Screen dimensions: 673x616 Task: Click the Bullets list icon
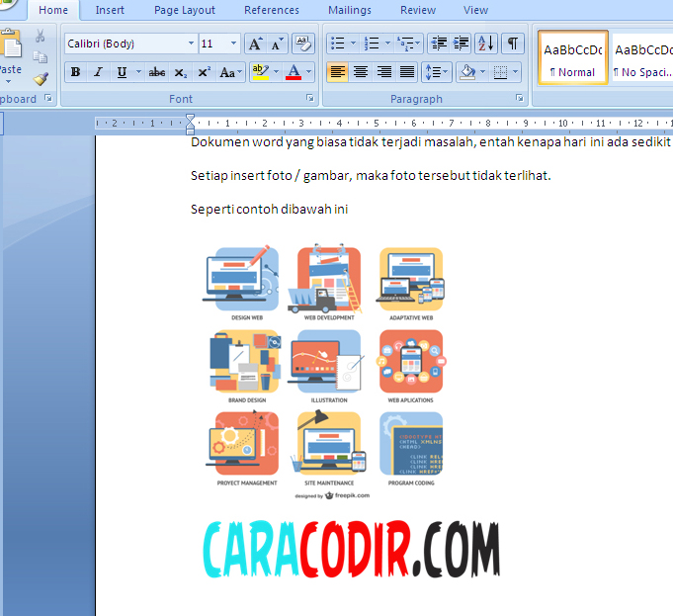pyautogui.click(x=338, y=44)
